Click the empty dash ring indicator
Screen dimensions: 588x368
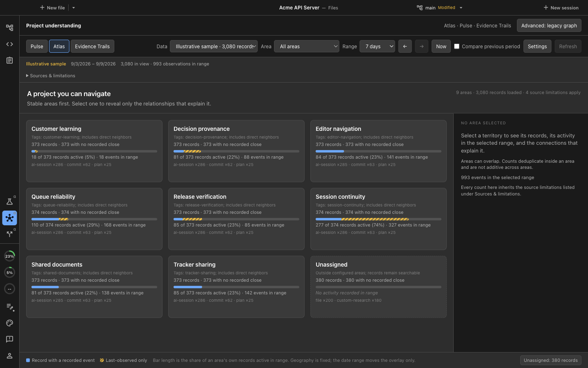pyautogui.click(x=9, y=289)
